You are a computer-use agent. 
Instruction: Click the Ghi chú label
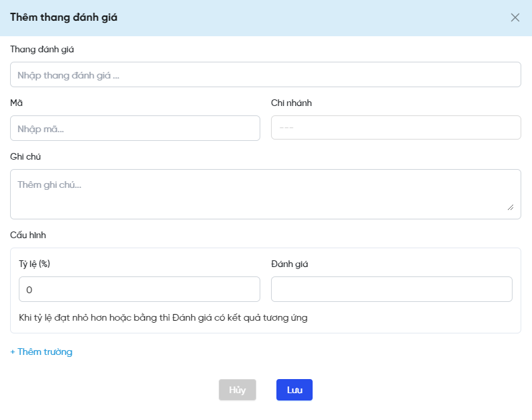pyautogui.click(x=25, y=156)
